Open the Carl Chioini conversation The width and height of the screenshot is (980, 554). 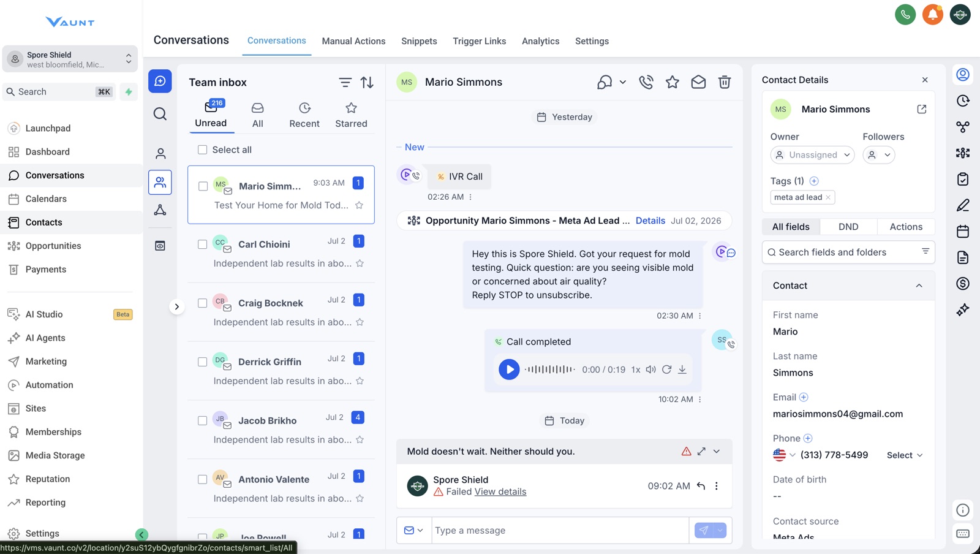coord(281,253)
